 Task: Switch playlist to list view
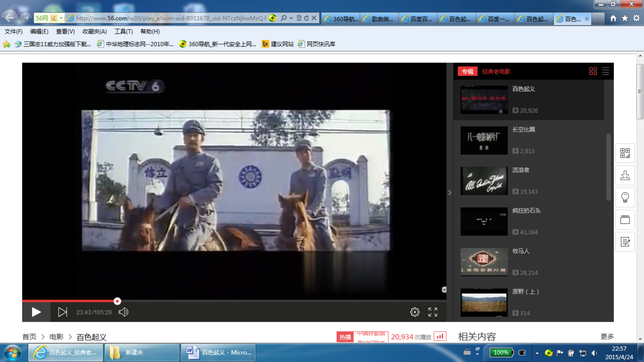605,71
